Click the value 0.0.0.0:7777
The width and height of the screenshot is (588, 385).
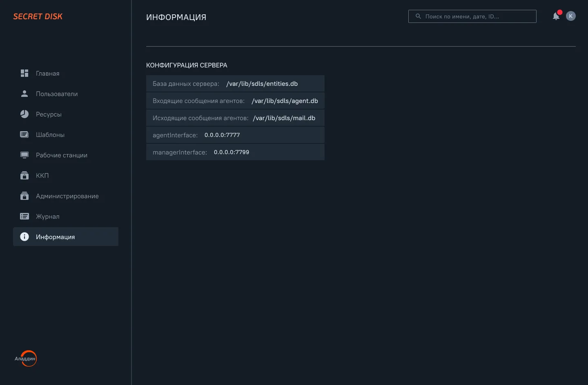222,135
